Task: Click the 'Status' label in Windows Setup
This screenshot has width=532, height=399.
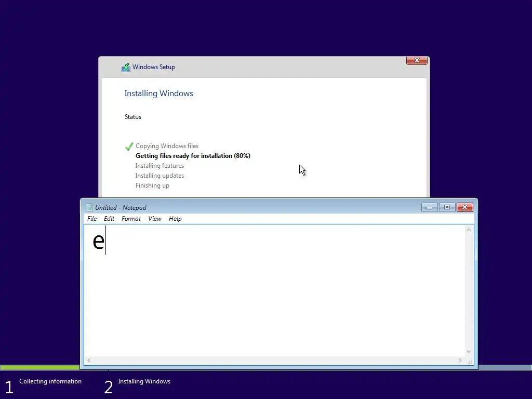Action: pos(132,117)
